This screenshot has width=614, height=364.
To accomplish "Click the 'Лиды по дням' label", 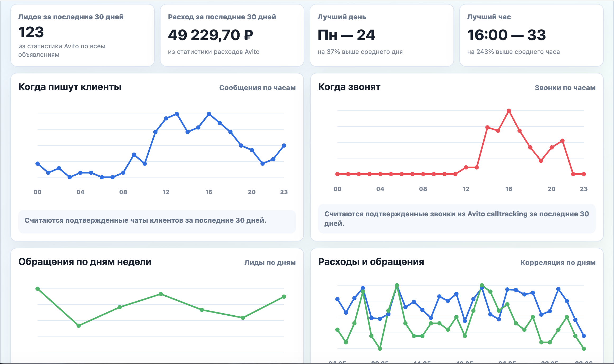I will pos(270,263).
